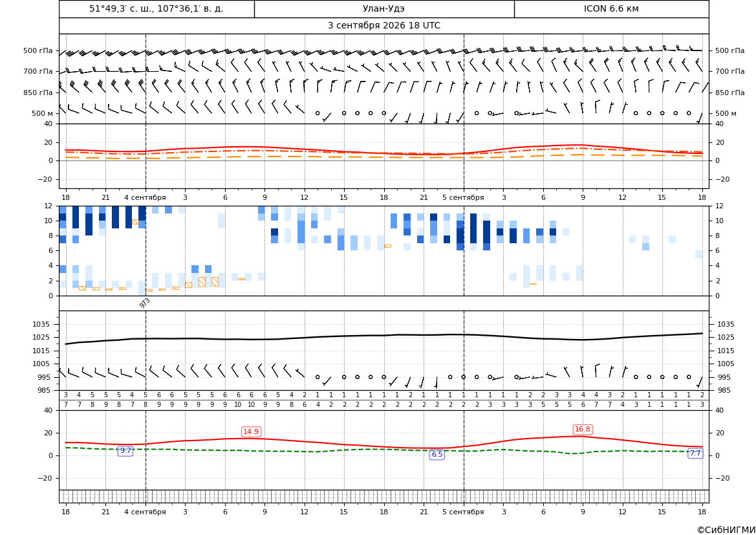Viewport: 756px width, 535px height.
Task: Click the 4 сентября label under the top panel
Action: (145, 197)
